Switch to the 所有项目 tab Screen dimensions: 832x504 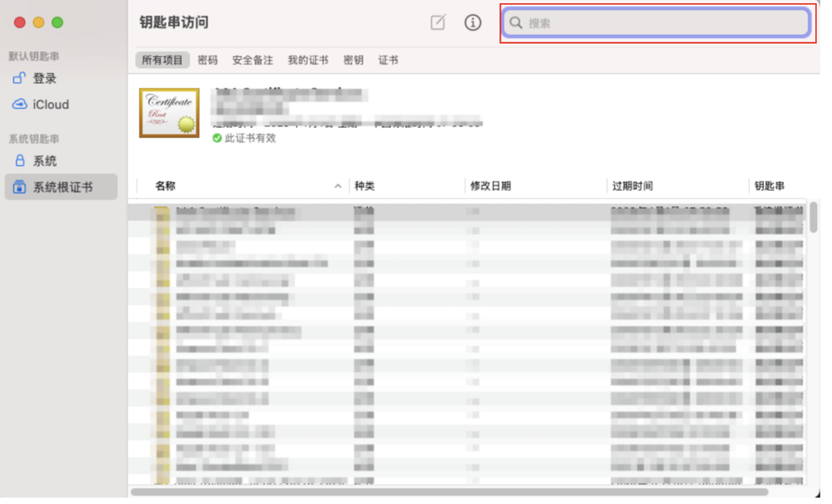(162, 60)
